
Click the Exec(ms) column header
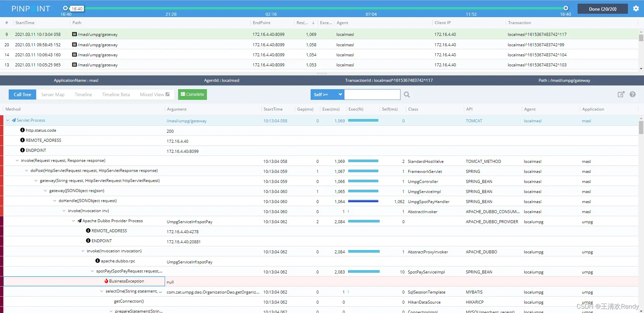click(x=331, y=109)
